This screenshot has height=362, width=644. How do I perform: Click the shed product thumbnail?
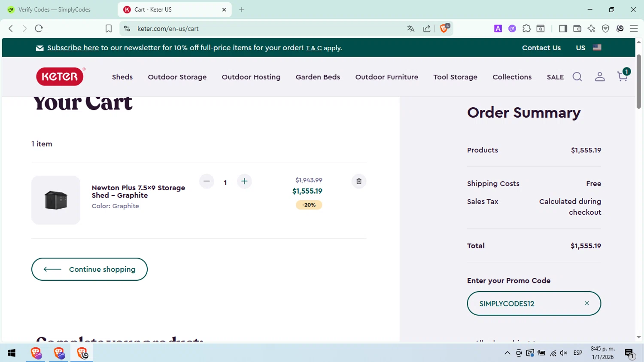(x=56, y=200)
